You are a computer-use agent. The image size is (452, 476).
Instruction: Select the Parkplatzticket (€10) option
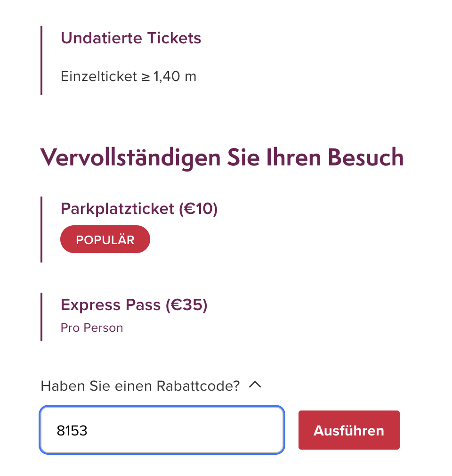pyautogui.click(x=139, y=209)
